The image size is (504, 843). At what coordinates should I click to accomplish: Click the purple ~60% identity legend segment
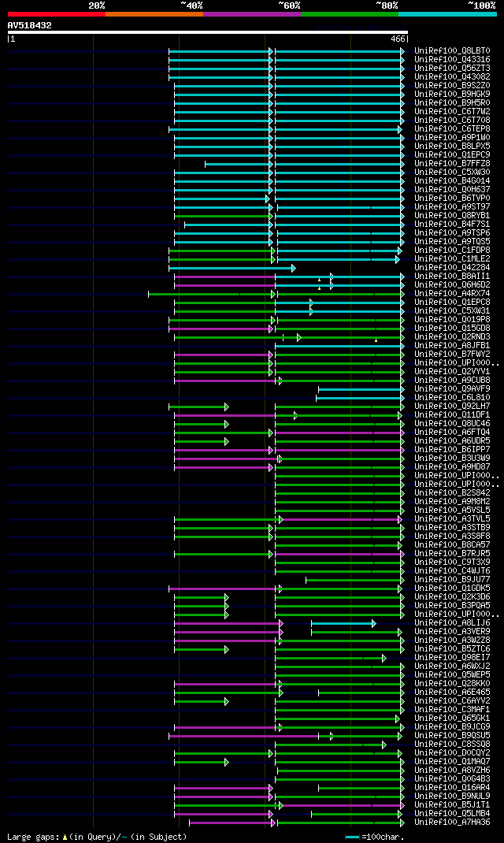252,13
